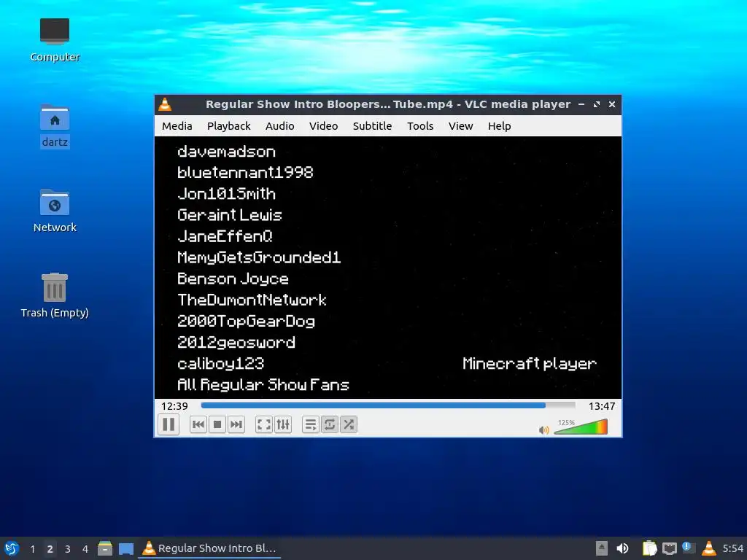Open the Playback menu
The height and width of the screenshot is (560, 747).
228,126
